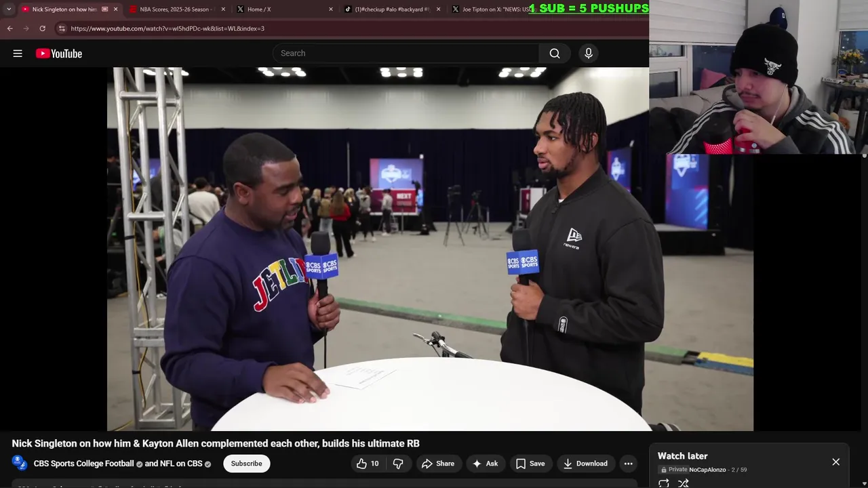
Task: Click the video title text
Action: (216, 443)
